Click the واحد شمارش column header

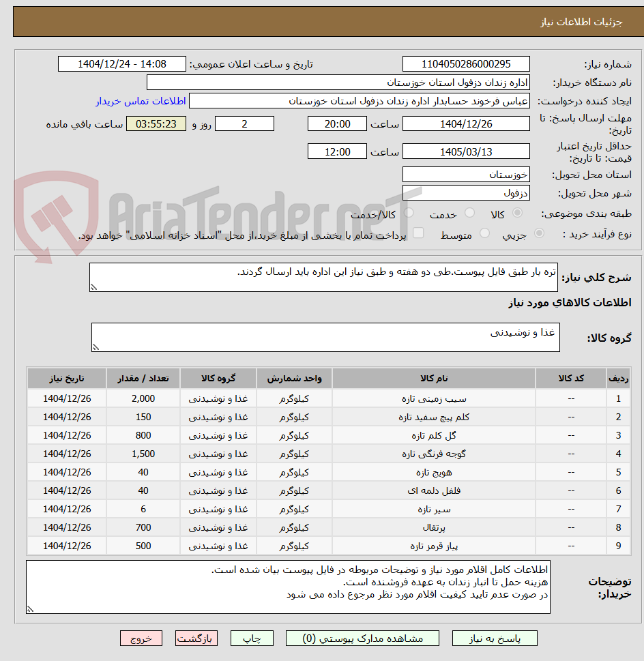[294, 378]
